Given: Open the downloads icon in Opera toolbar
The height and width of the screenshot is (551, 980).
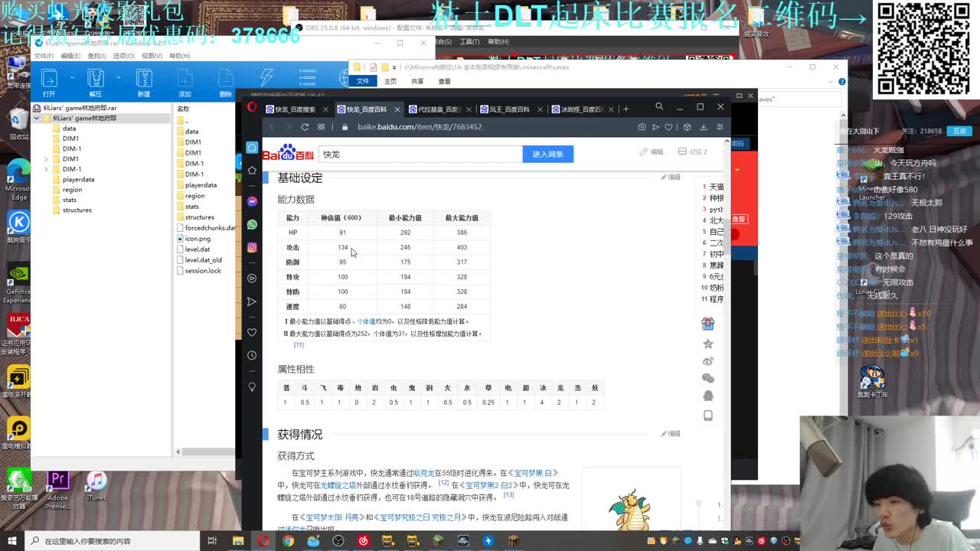Looking at the screenshot, I should click(703, 127).
